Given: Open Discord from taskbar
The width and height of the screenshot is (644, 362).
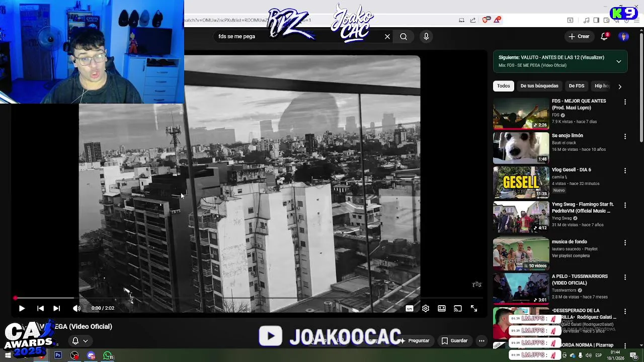Looking at the screenshot, I should [91, 355].
